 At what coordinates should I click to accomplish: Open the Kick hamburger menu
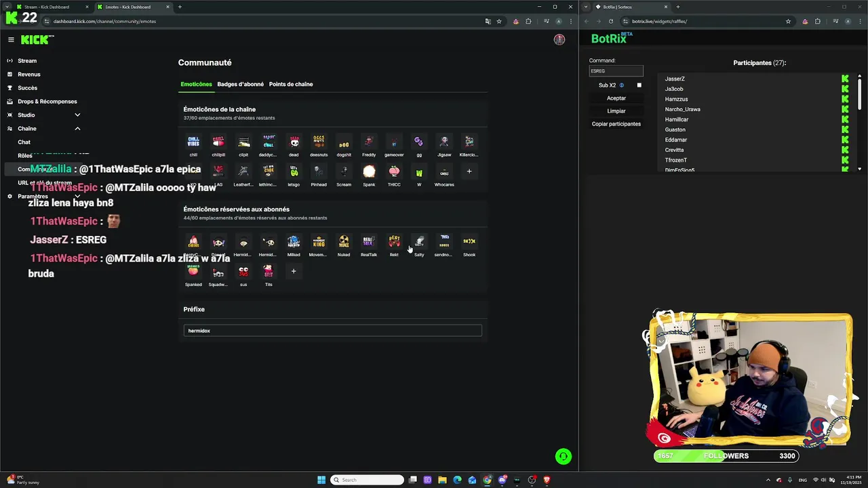pos(11,40)
